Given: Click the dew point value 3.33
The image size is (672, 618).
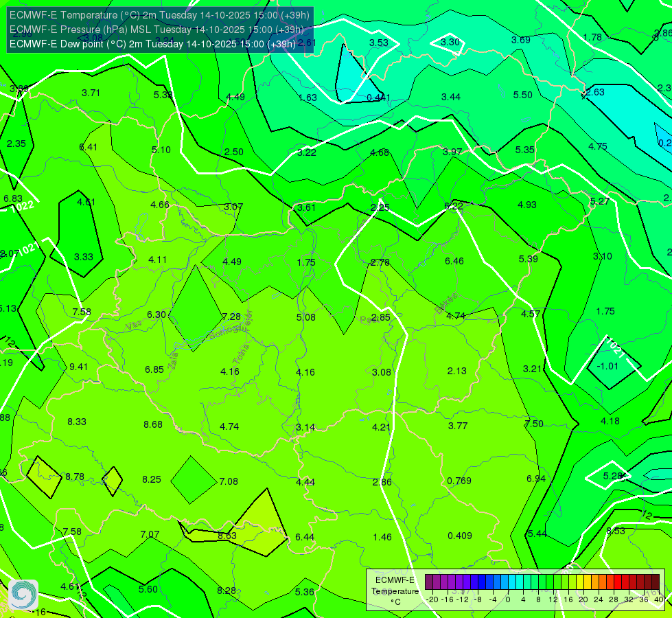Looking at the screenshot, I should tap(84, 257).
